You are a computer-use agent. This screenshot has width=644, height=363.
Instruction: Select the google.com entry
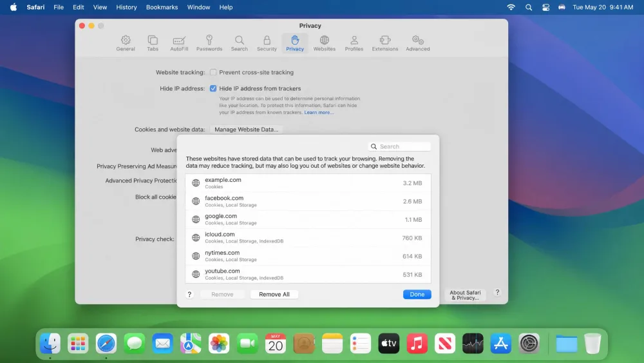tap(308, 219)
